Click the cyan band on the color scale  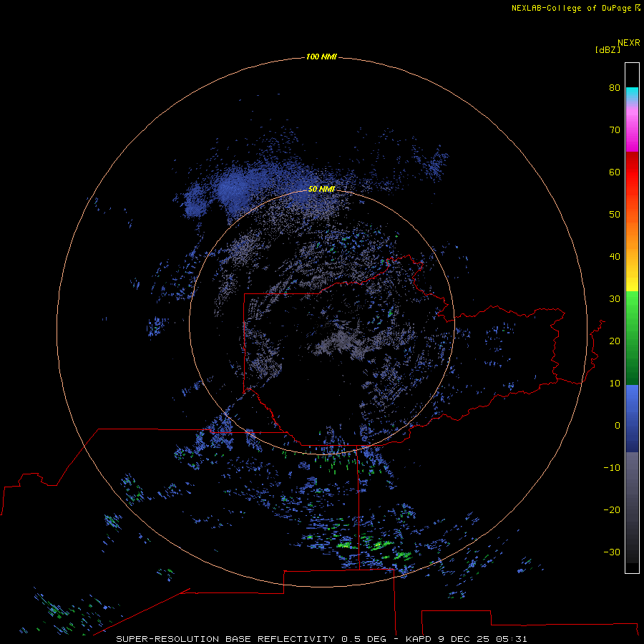click(632, 93)
